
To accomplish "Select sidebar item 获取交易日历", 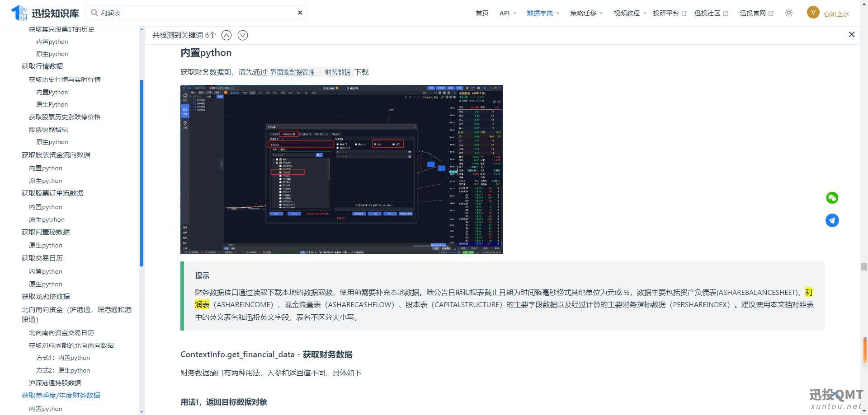I will point(42,258).
